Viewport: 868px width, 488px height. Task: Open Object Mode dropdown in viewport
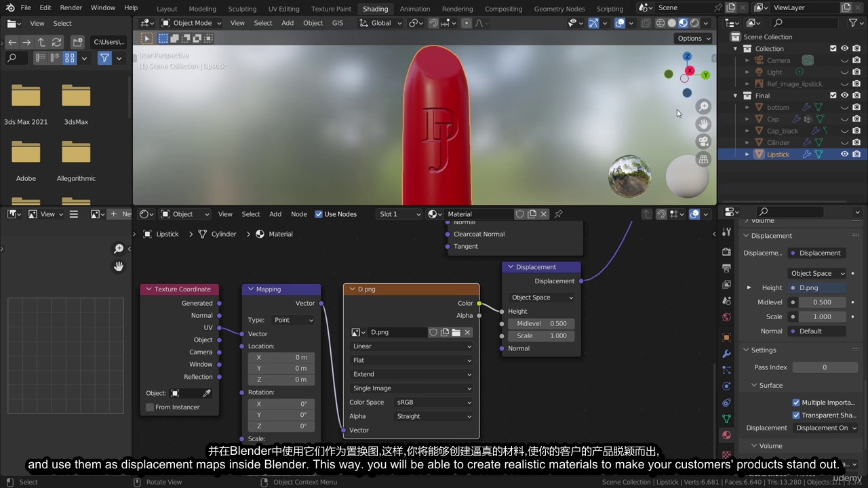pyautogui.click(x=191, y=23)
